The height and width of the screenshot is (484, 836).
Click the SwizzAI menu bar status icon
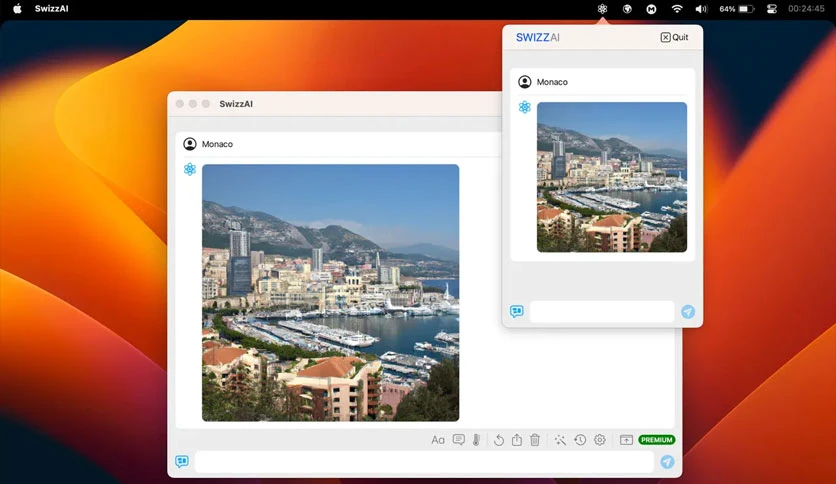click(x=602, y=9)
